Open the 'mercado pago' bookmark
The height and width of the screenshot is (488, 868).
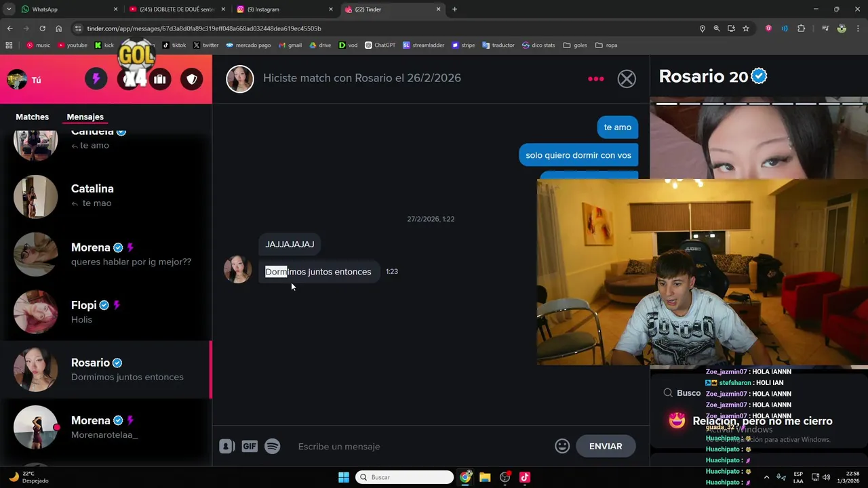point(248,45)
